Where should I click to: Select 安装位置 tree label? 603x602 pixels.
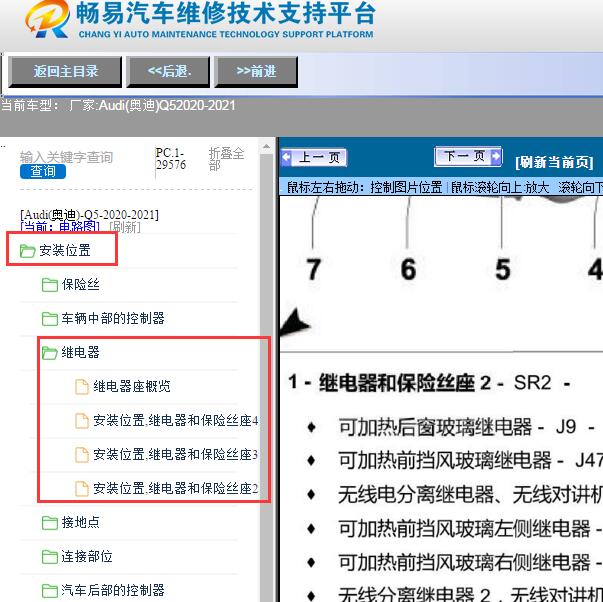pos(65,250)
